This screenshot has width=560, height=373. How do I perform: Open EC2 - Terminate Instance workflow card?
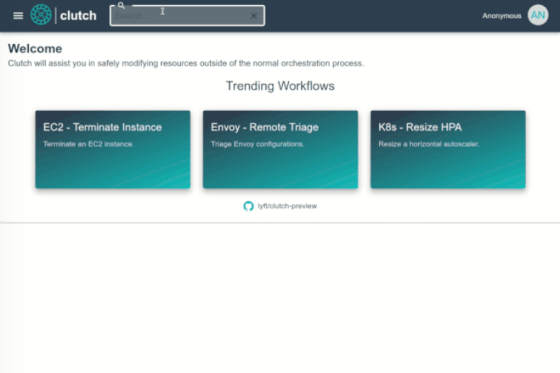[x=113, y=149]
